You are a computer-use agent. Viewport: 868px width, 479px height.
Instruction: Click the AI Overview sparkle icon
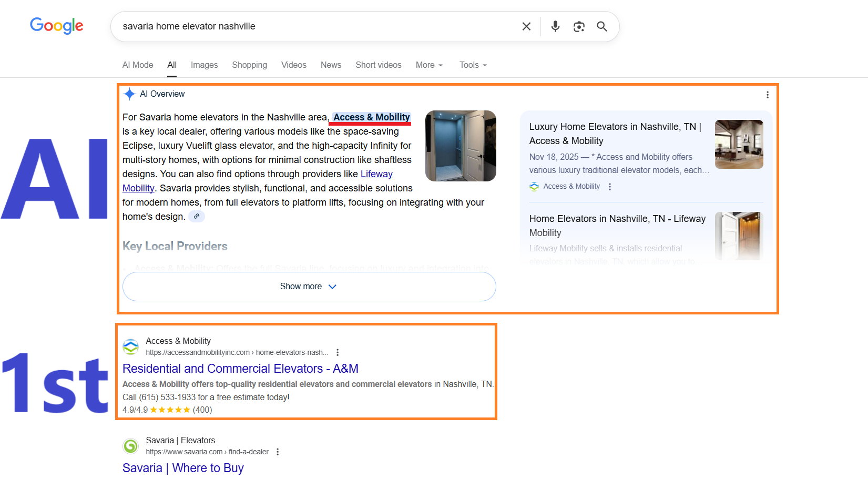(x=129, y=94)
